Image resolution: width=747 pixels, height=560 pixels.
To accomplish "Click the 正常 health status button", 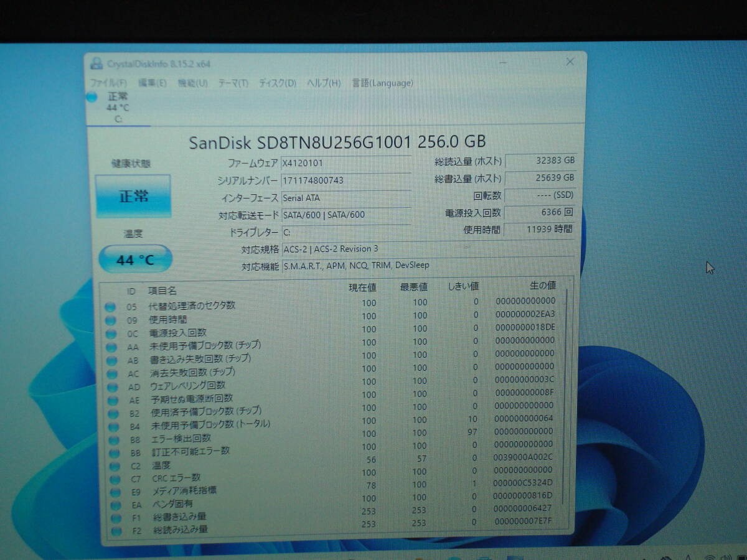I will coord(133,196).
